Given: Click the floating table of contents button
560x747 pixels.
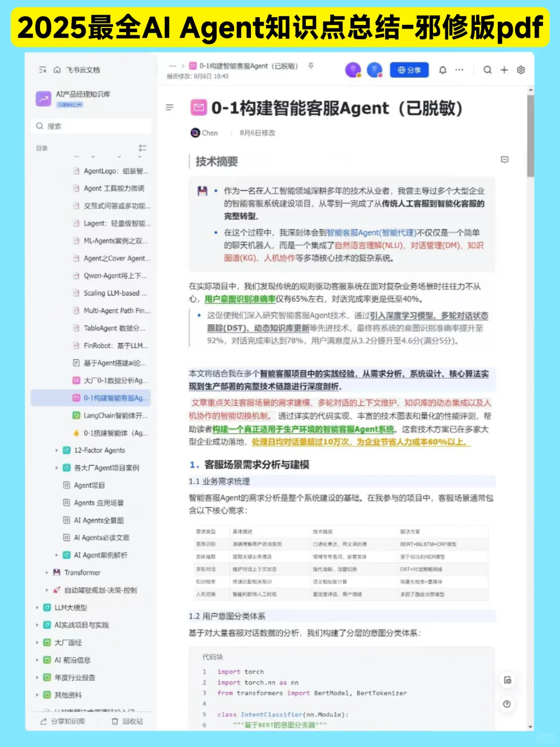Looking at the screenshot, I should pos(507,680).
